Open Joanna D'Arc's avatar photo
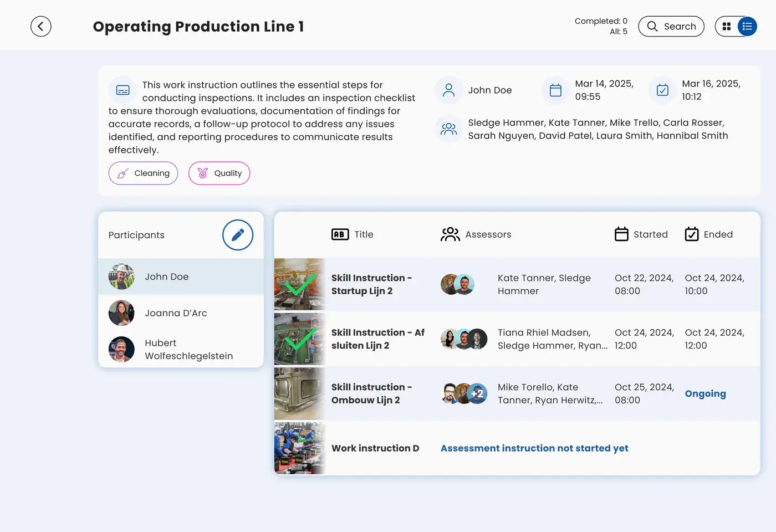The image size is (776, 532). point(121,313)
